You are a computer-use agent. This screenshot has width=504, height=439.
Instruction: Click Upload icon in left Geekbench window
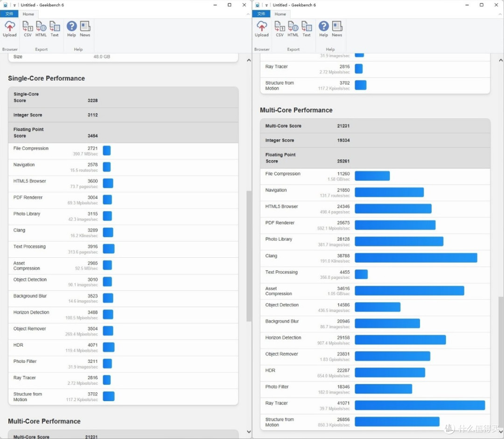pyautogui.click(x=10, y=29)
